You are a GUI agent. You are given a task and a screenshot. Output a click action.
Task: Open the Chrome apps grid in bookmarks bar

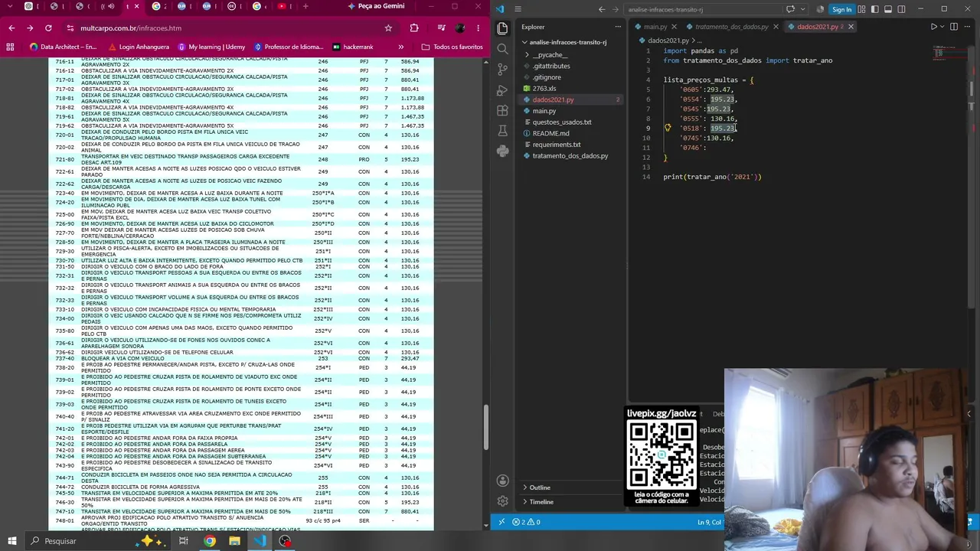coord(10,47)
